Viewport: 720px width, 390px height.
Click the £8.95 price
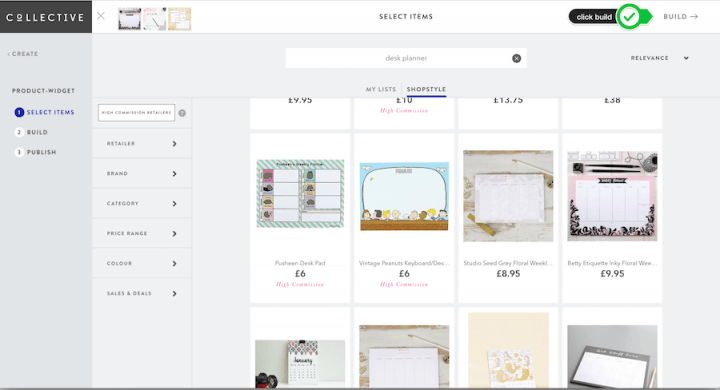pyautogui.click(x=508, y=274)
